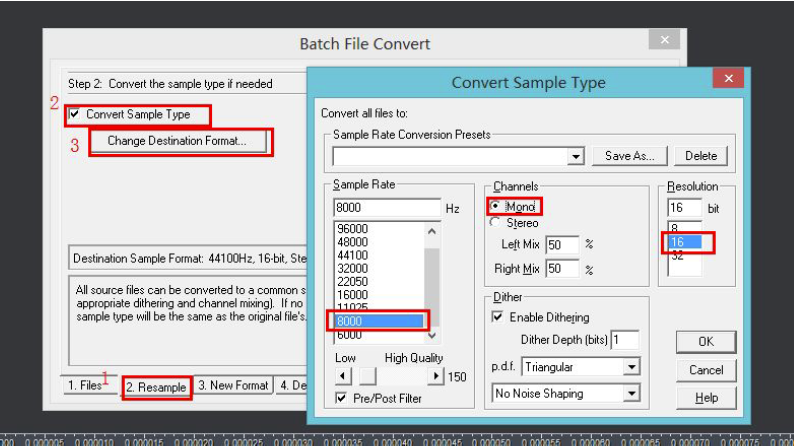
Task: Click the Change Destination Format button
Action: [176, 142]
